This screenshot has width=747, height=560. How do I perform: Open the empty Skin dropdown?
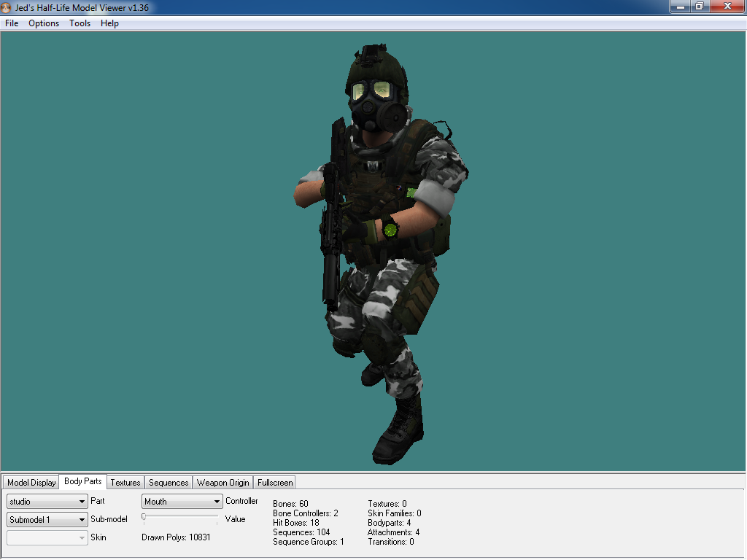(x=47, y=537)
